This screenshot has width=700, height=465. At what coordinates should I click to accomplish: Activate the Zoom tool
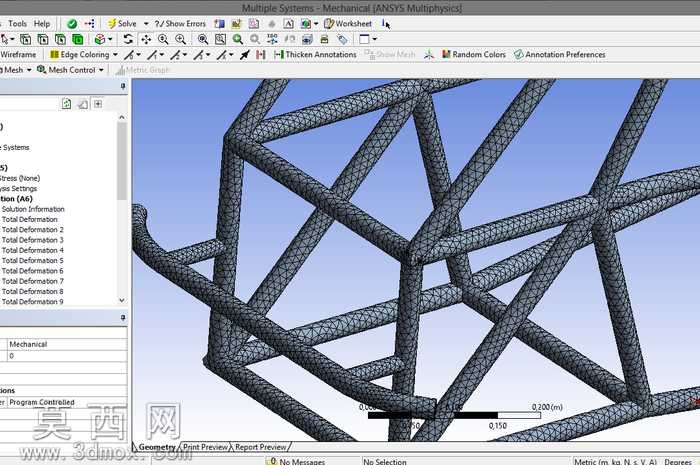[163, 39]
